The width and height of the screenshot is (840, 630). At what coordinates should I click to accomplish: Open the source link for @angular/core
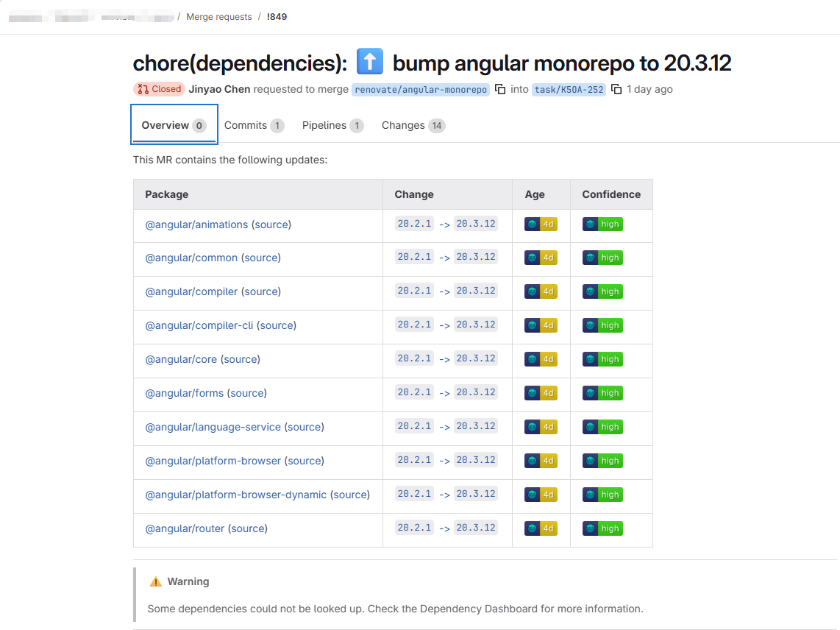pyautogui.click(x=241, y=359)
